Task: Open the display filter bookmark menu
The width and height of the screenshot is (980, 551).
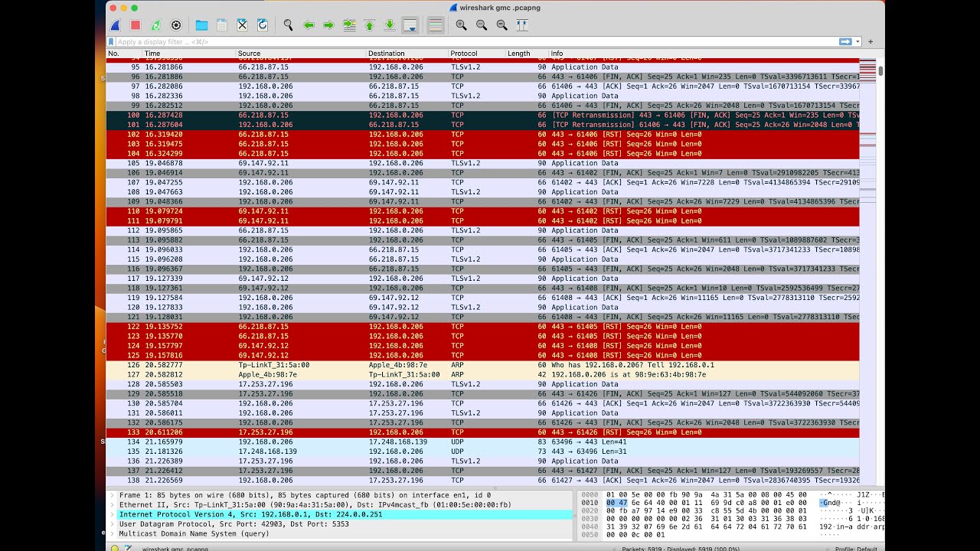Action: (112, 42)
